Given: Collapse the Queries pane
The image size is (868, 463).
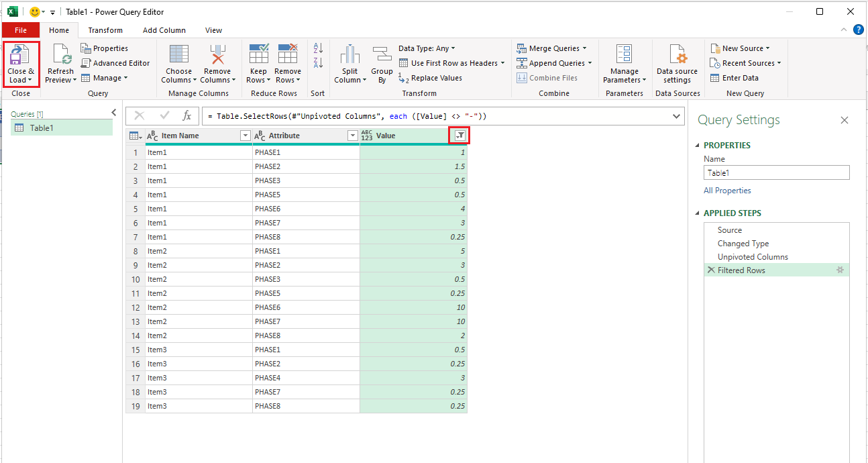Looking at the screenshot, I should (x=113, y=113).
